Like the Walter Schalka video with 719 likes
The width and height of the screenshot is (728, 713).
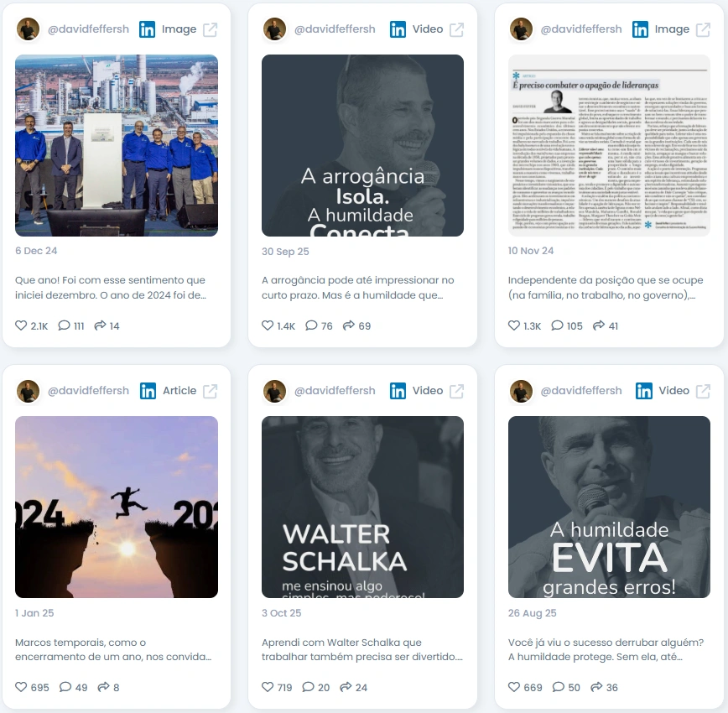(268, 687)
